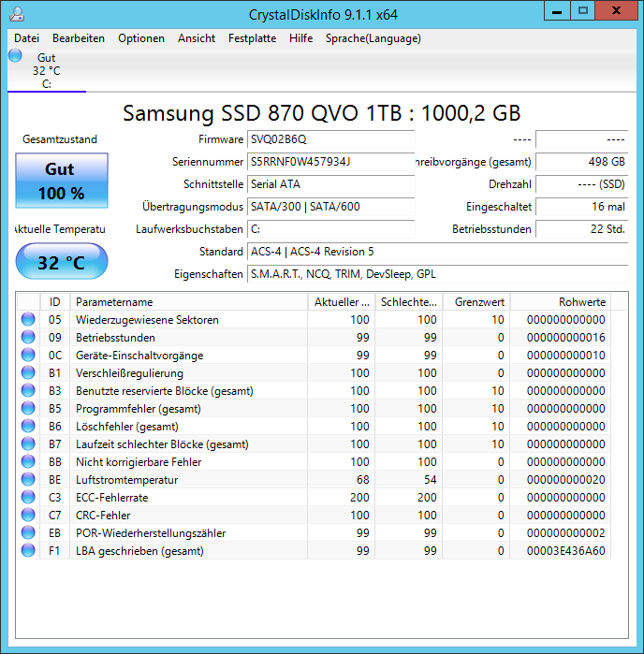
Task: Click the Rohwerte column header
Action: coord(561,302)
